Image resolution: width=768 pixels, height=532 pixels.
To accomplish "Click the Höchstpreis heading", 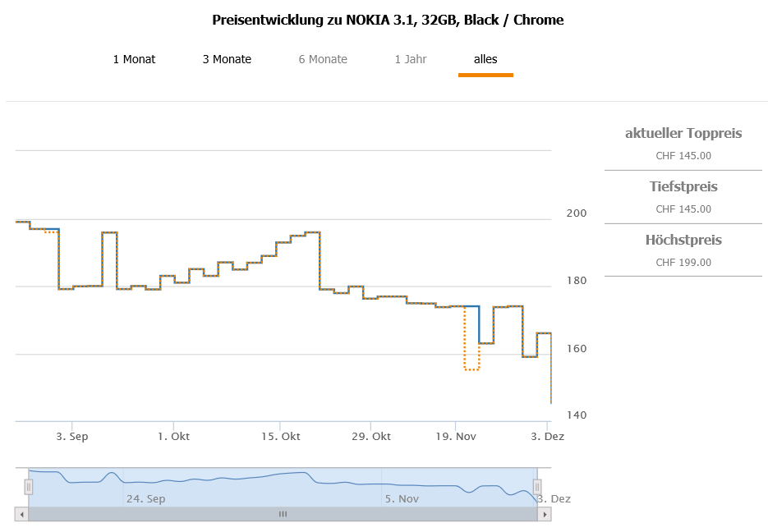I will 683,240.
